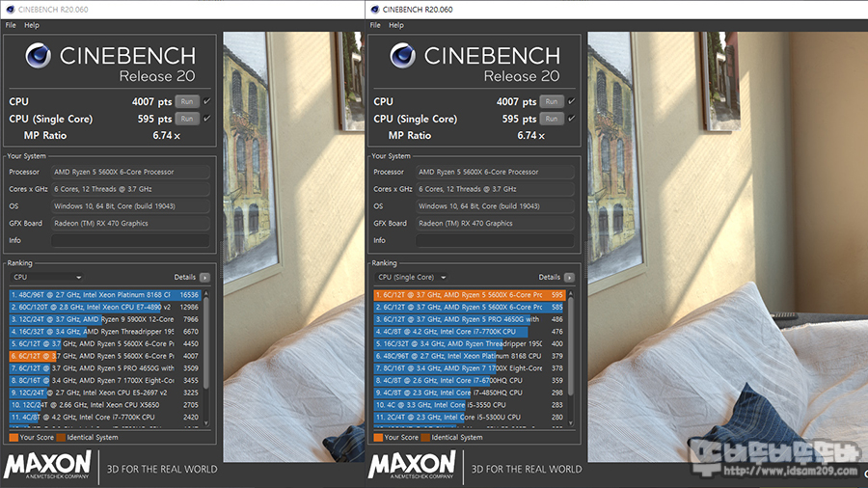
Task: Select Core i7-6700HQ row scoring 359
Action: coord(470,380)
